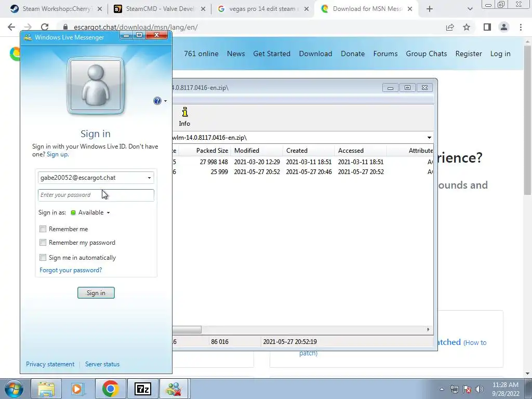Screen dimensions: 532x399
Task: Expand the email account dropdown
Action: pyautogui.click(x=149, y=178)
